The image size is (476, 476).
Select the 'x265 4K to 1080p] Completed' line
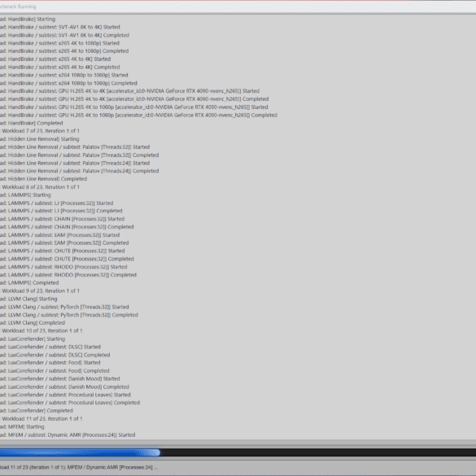pyautogui.click(x=64, y=51)
